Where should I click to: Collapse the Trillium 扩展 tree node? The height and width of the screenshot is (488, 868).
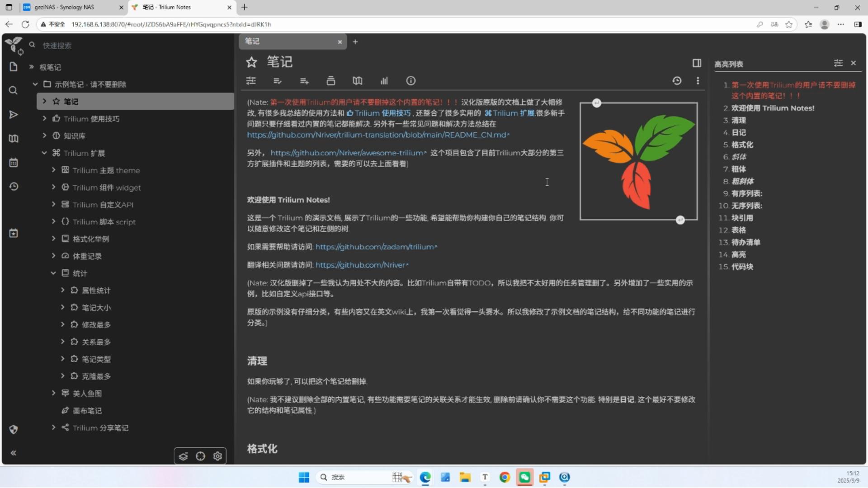[x=44, y=153]
